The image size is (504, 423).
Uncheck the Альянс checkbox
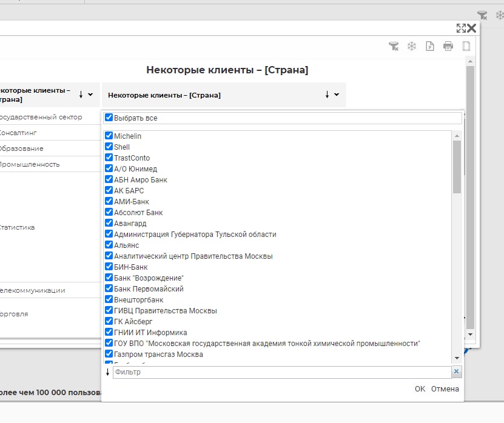click(x=109, y=245)
